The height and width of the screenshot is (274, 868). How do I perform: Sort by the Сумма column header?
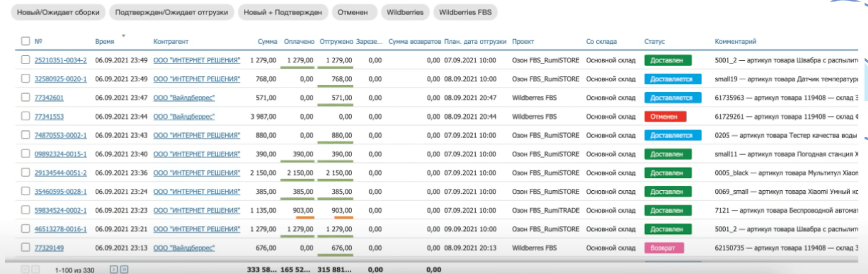click(267, 42)
